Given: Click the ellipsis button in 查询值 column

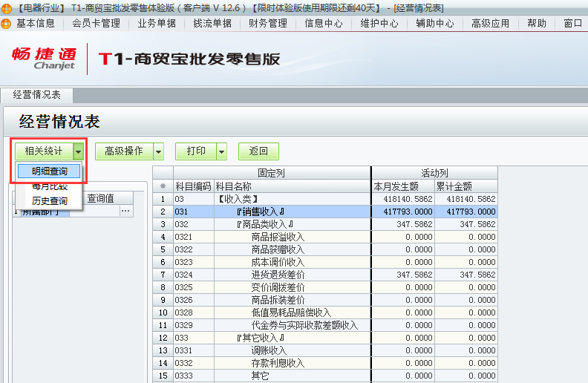Looking at the screenshot, I should (x=125, y=211).
